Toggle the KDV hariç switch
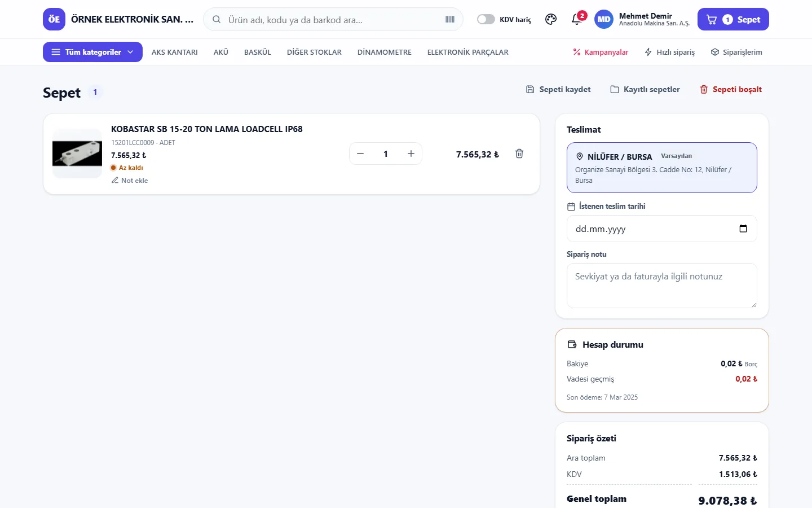The height and width of the screenshot is (508, 812). pyautogui.click(x=486, y=19)
